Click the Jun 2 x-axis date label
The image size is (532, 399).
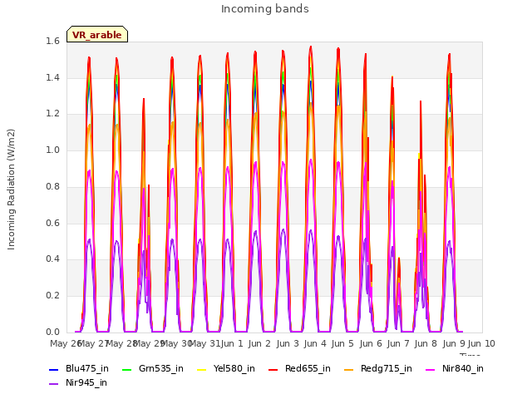(259, 343)
